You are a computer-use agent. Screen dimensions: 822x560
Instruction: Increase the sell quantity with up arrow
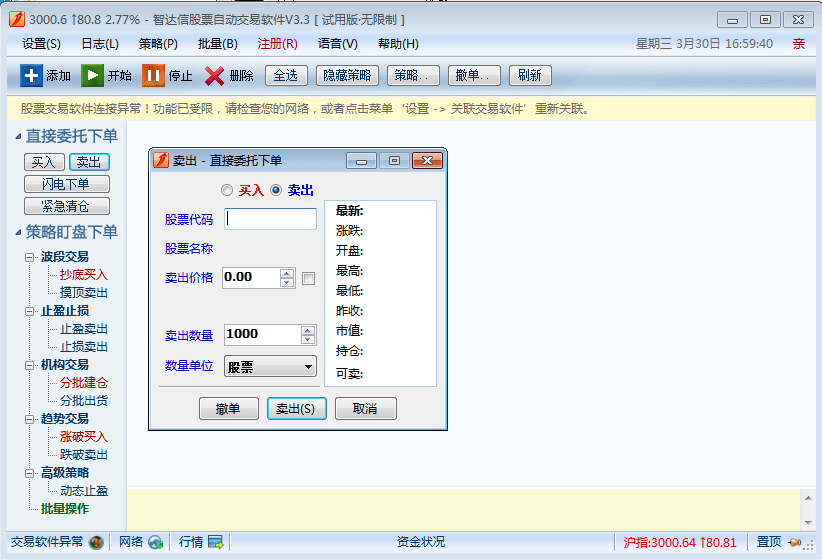coord(308,330)
